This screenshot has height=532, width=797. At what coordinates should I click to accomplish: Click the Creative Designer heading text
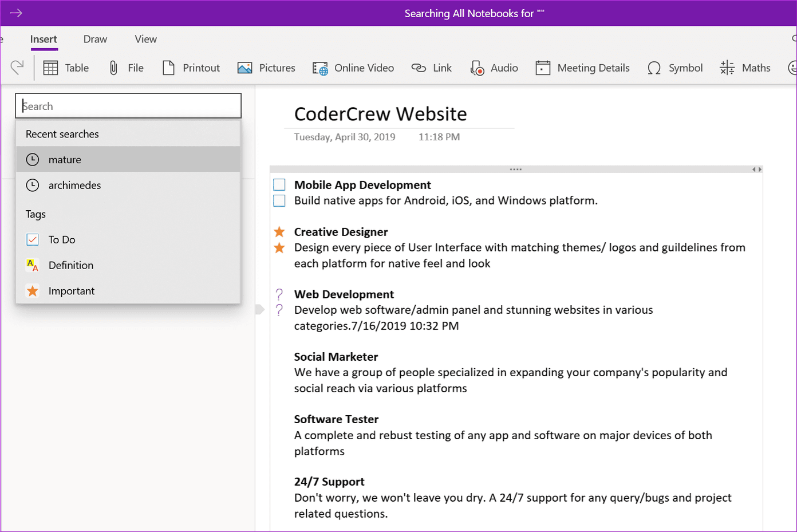click(x=341, y=232)
